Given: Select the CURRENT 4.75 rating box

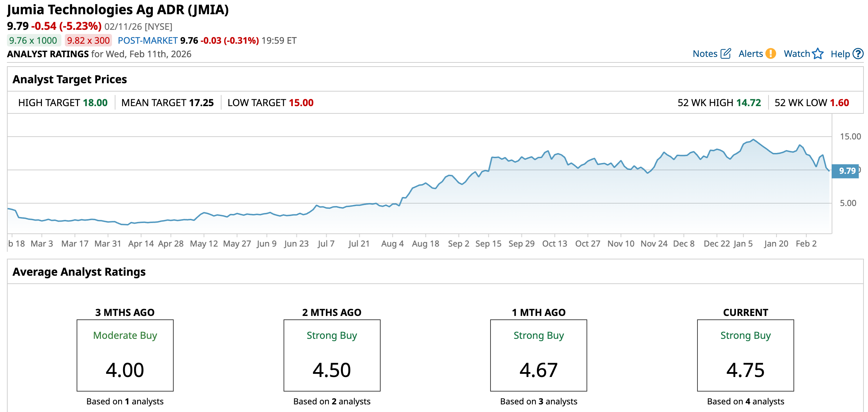Looking at the screenshot, I should 745,355.
